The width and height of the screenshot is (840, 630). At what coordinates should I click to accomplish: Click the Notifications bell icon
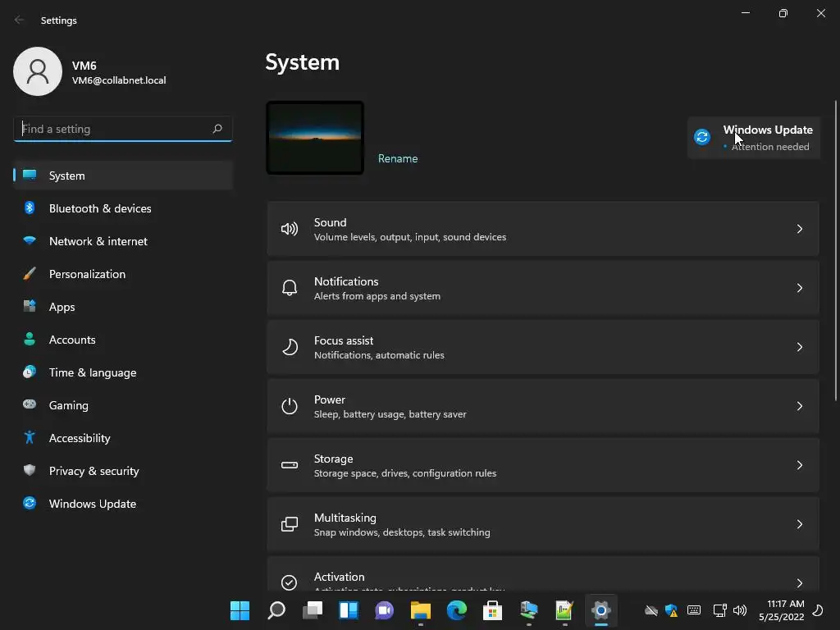pos(290,288)
